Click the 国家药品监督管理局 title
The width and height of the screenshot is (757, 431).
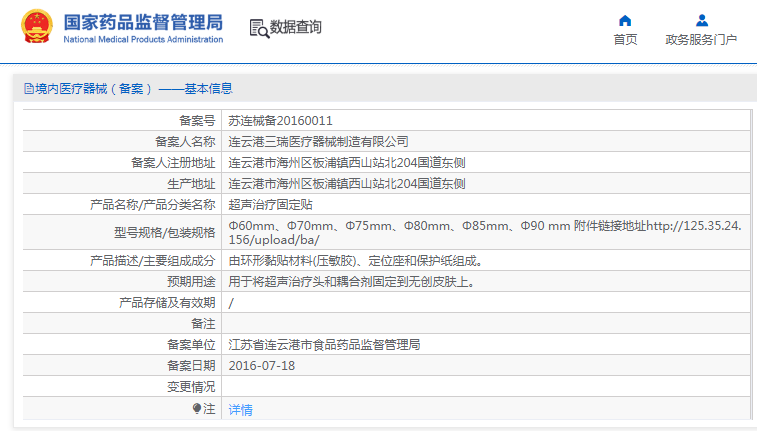coord(143,22)
